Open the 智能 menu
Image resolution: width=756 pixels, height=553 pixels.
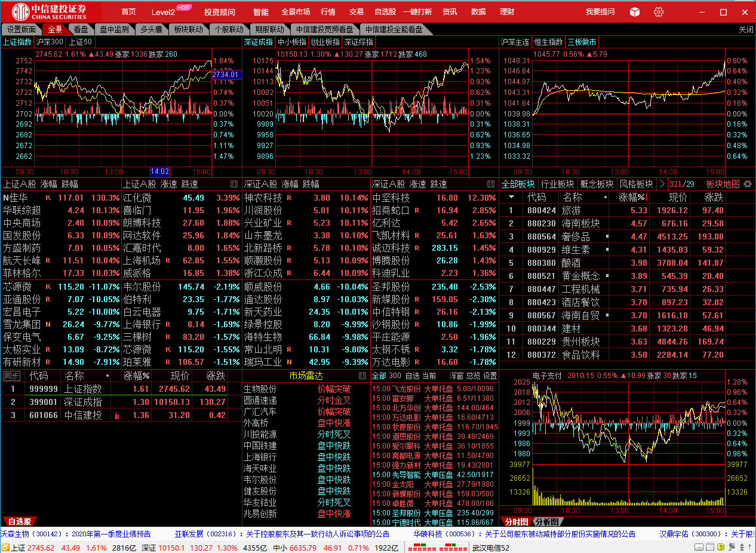261,12
